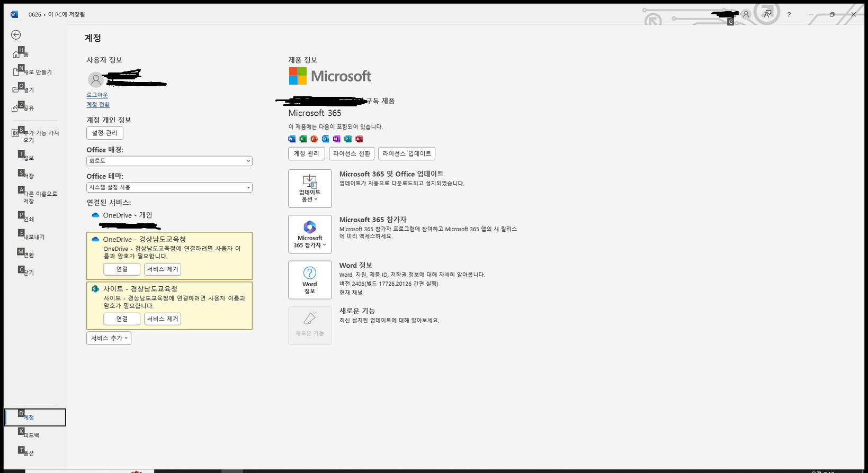Open Help question mark in title bar
Viewport: 868px width, 473px height.
click(789, 14)
